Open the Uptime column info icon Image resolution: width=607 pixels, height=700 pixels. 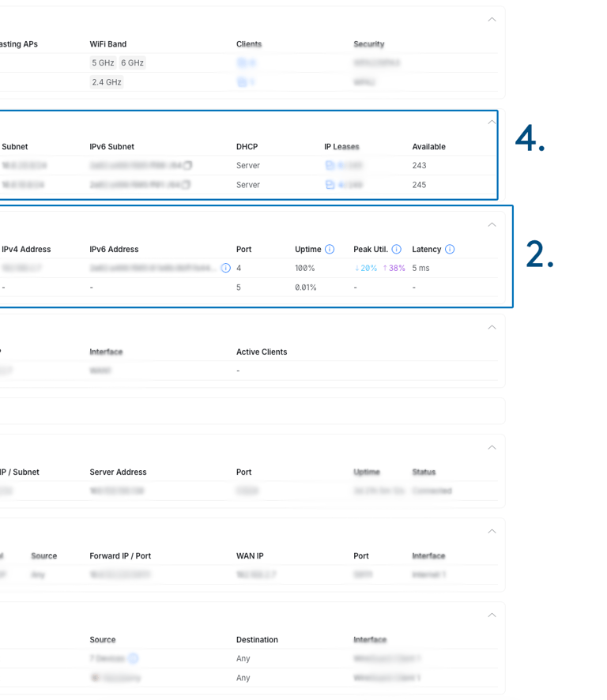pos(330,249)
